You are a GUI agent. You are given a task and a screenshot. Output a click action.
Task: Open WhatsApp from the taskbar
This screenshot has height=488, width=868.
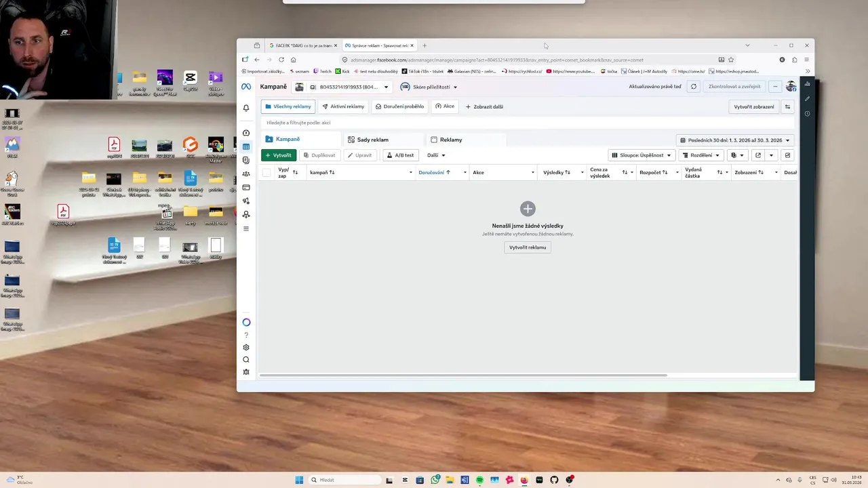(x=435, y=480)
